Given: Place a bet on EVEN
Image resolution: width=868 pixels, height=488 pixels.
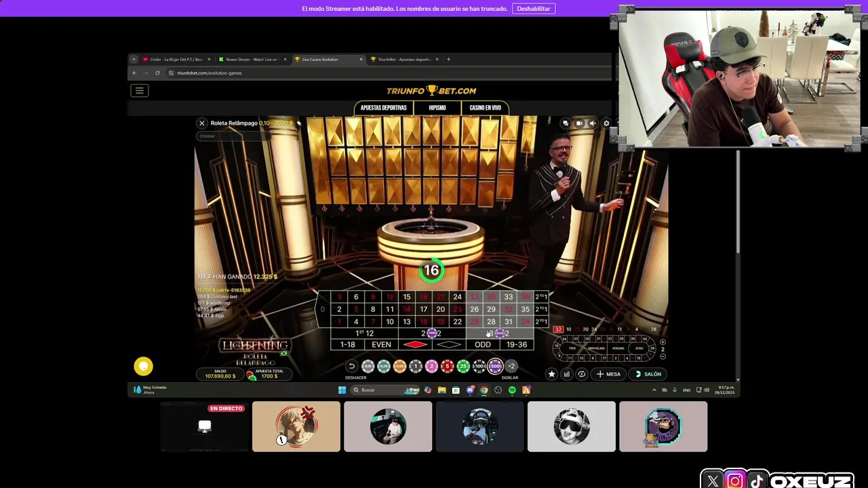Looking at the screenshot, I should click(381, 344).
